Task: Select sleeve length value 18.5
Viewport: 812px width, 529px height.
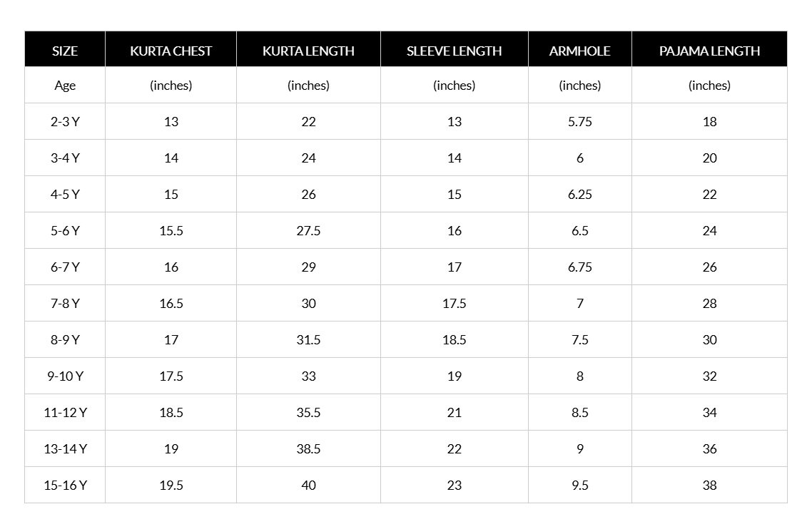Action: (x=454, y=340)
